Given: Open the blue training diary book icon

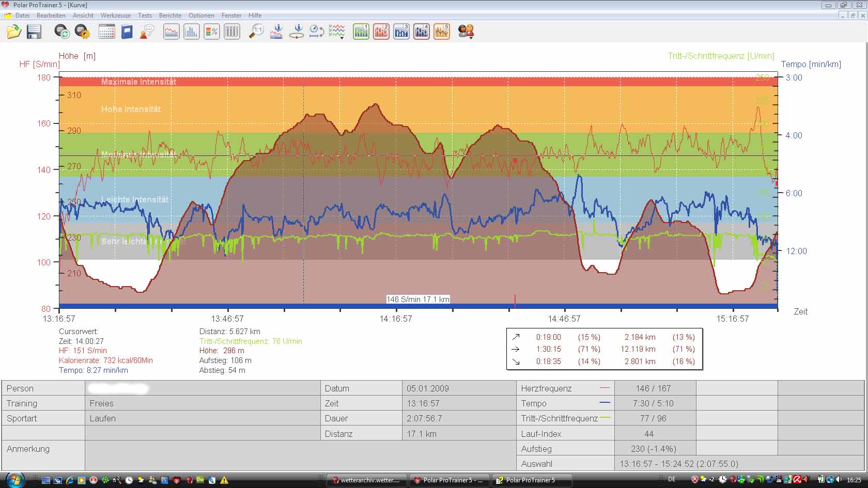Looking at the screenshot, I should pyautogui.click(x=127, y=32).
